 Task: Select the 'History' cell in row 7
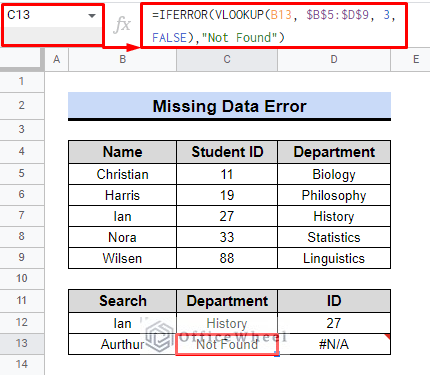pos(334,216)
